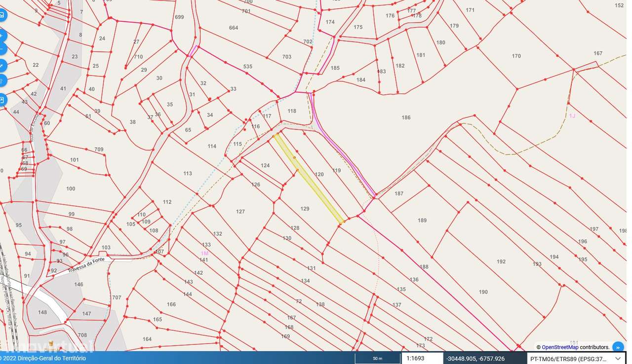Select parcel 703

tap(287, 57)
